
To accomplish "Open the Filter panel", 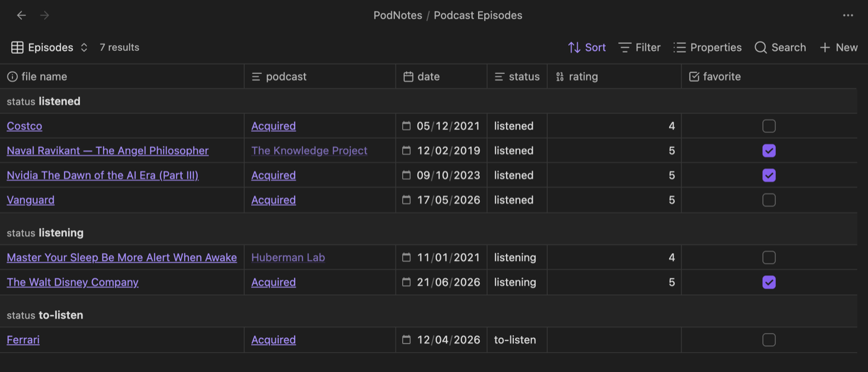I will pos(639,47).
